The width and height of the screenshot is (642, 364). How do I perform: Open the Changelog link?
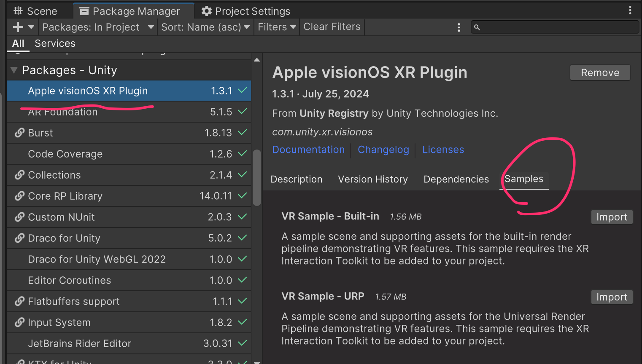pos(383,150)
